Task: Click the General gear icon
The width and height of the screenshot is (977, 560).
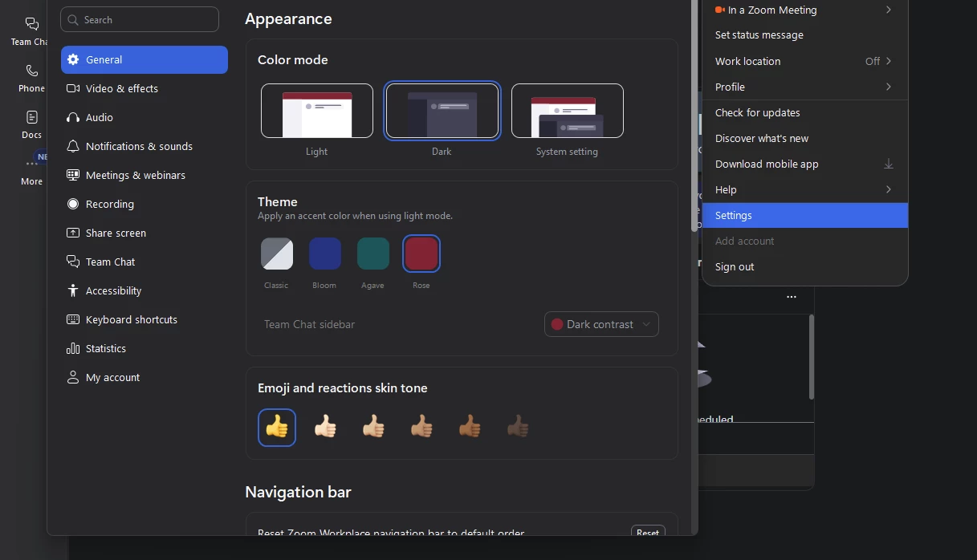Action: click(73, 59)
